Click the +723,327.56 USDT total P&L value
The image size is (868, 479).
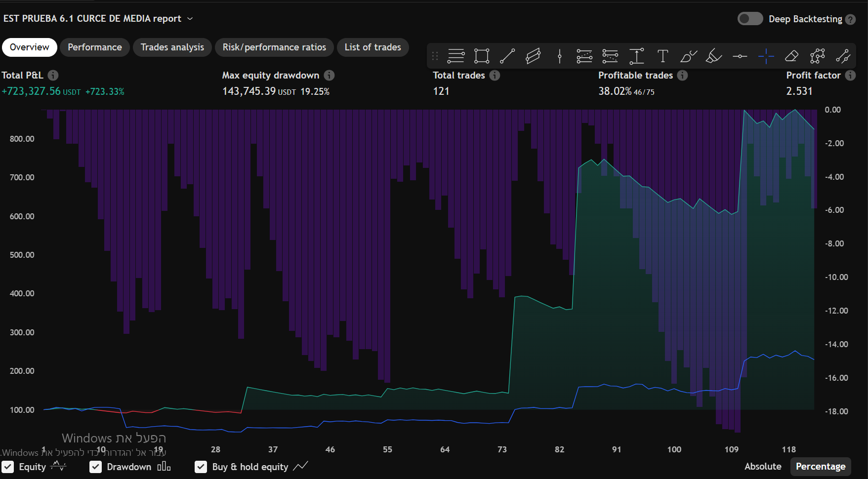[x=41, y=91]
